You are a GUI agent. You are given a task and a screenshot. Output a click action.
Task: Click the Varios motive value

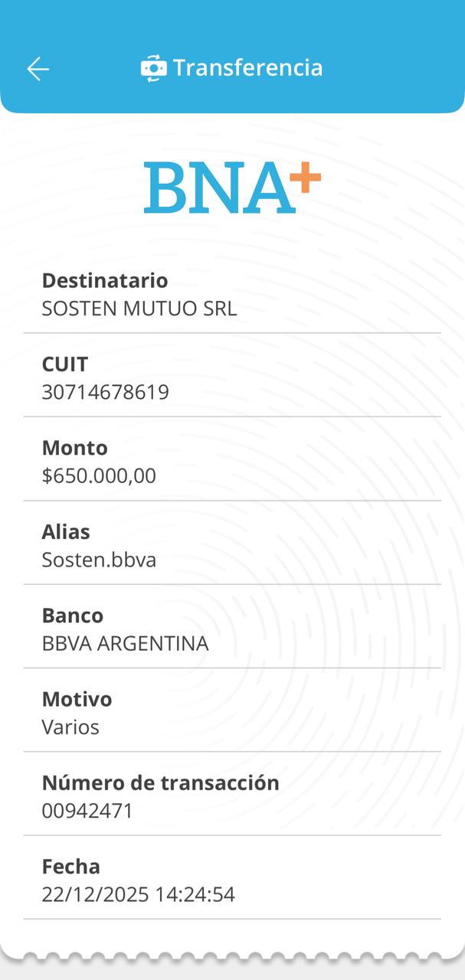(70, 727)
